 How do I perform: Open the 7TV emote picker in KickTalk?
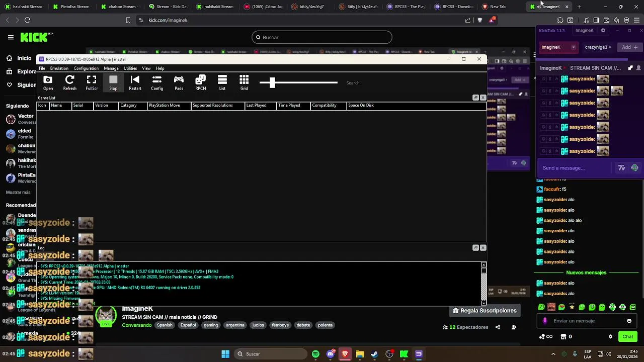click(622, 168)
